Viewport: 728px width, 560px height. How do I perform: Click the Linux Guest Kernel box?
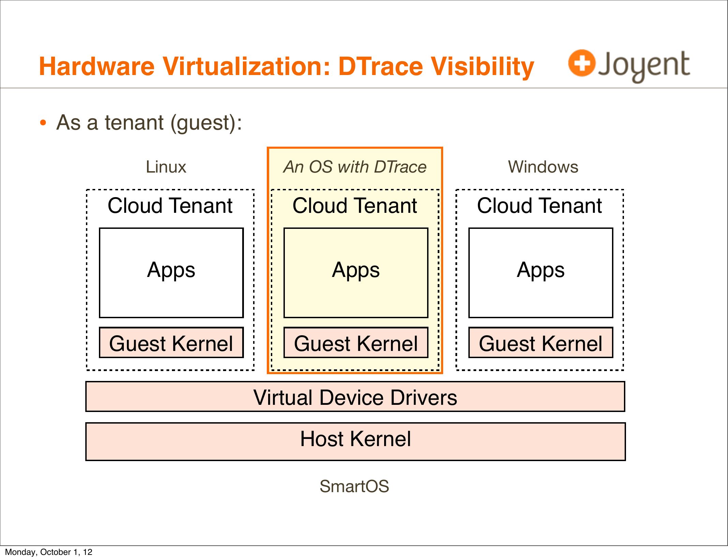(x=171, y=343)
